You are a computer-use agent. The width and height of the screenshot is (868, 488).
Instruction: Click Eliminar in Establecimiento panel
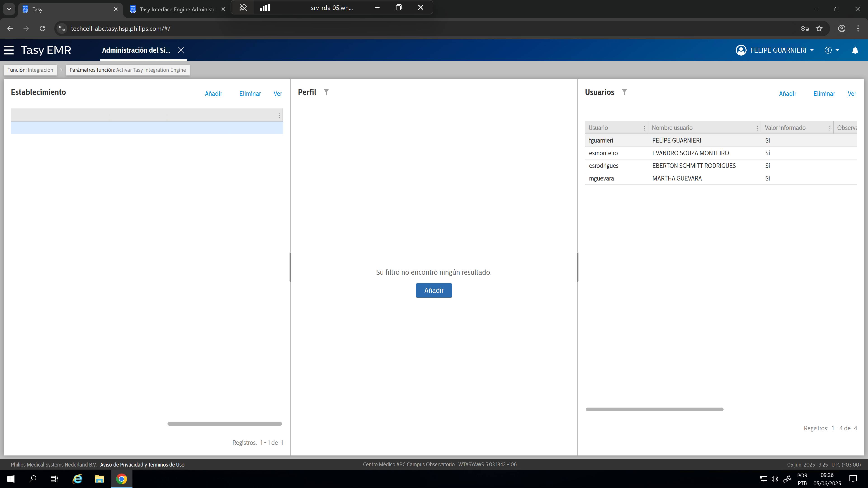250,94
